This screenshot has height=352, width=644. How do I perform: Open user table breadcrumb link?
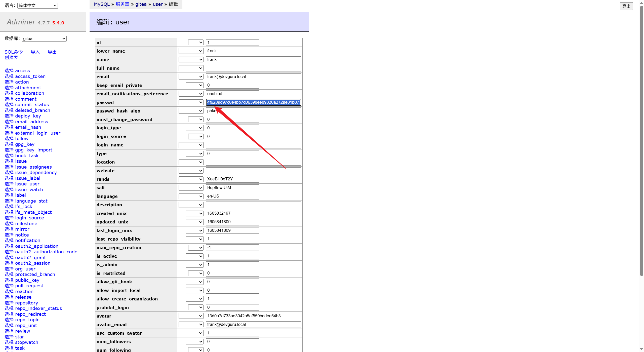pos(158,4)
